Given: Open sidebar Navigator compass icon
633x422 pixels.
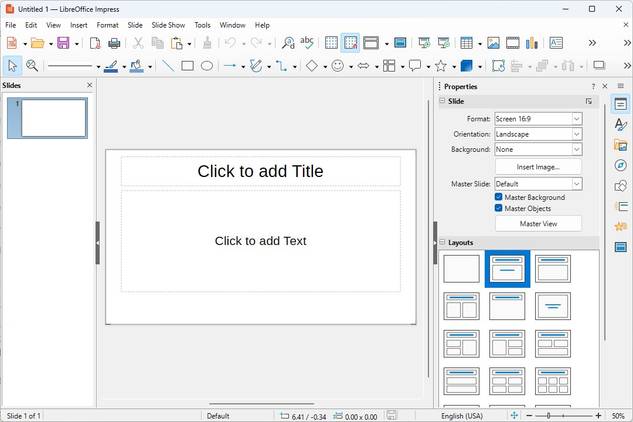Looking at the screenshot, I should (620, 165).
